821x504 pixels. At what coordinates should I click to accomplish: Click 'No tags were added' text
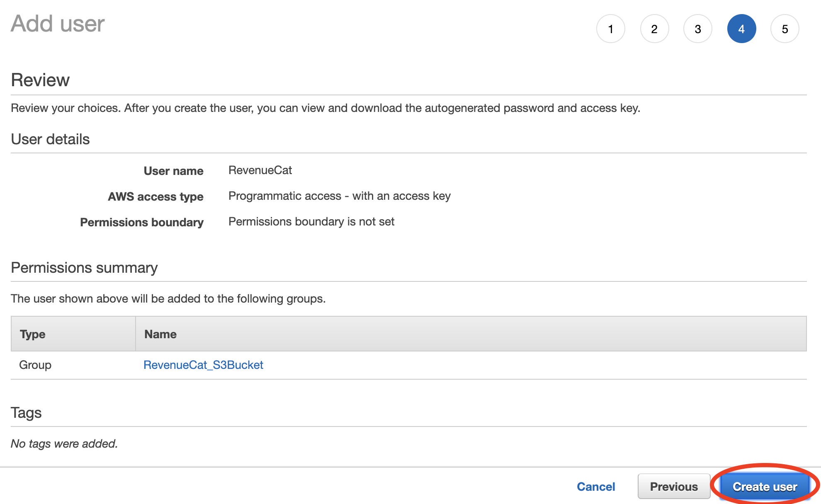pyautogui.click(x=64, y=443)
